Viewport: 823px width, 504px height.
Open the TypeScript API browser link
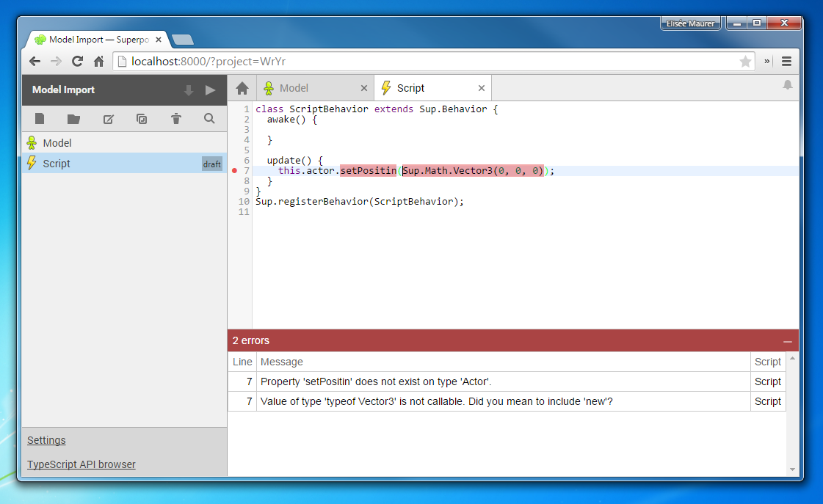81,464
